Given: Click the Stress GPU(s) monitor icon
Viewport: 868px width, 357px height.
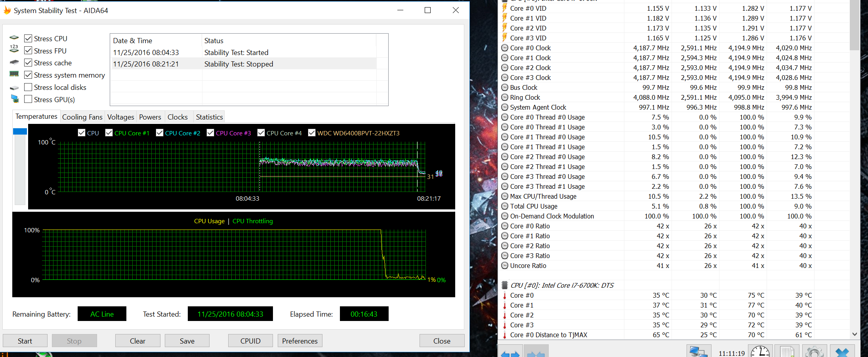Looking at the screenshot, I should [x=15, y=99].
